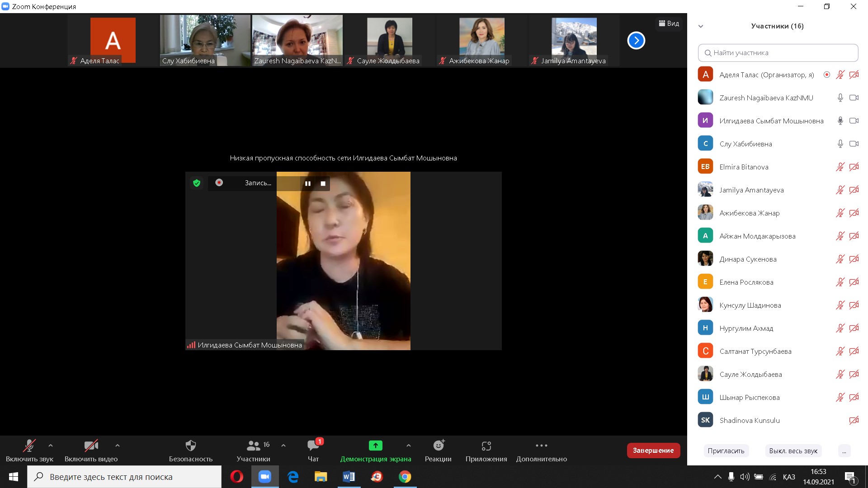
Task: Click the green encryption shield icon
Action: 197,183
